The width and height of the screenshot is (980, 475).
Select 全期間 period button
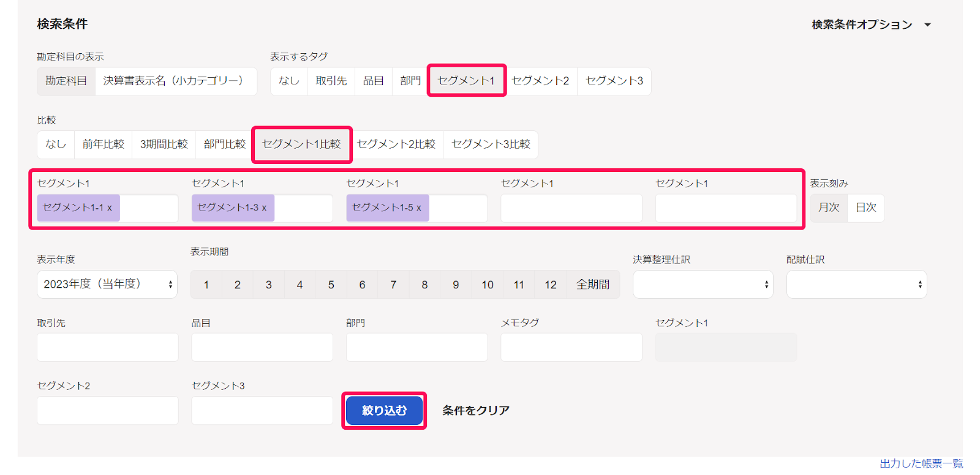click(593, 285)
